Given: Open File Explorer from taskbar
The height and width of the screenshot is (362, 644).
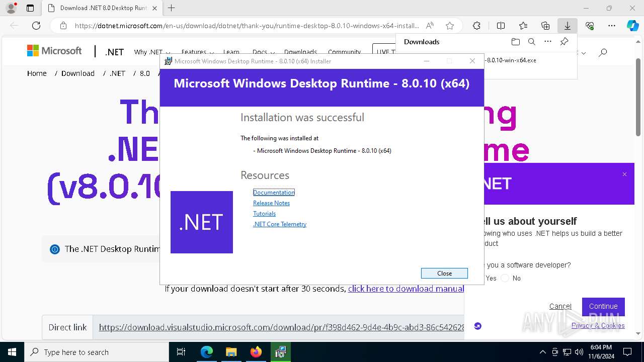Looking at the screenshot, I should point(231,352).
